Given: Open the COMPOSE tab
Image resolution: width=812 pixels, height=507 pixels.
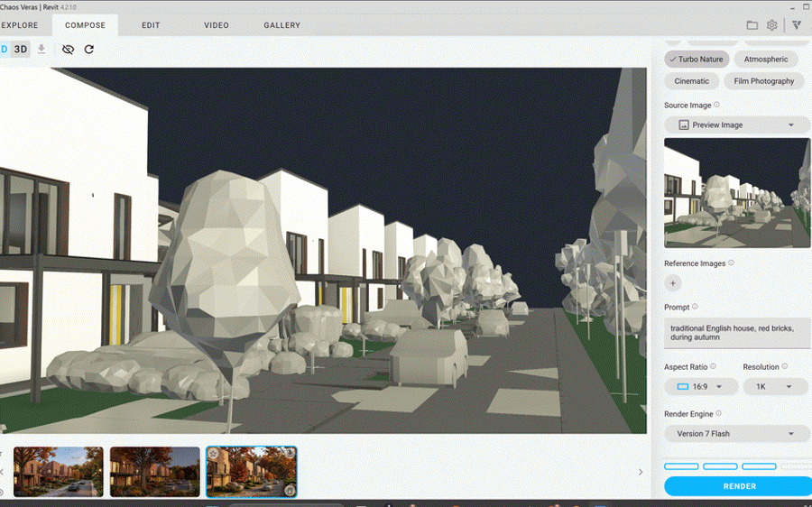Looking at the screenshot, I should tap(86, 25).
